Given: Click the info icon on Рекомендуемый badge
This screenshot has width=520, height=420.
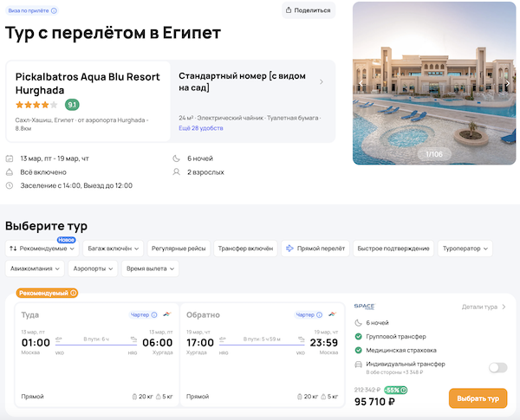Looking at the screenshot, I should tap(74, 293).
